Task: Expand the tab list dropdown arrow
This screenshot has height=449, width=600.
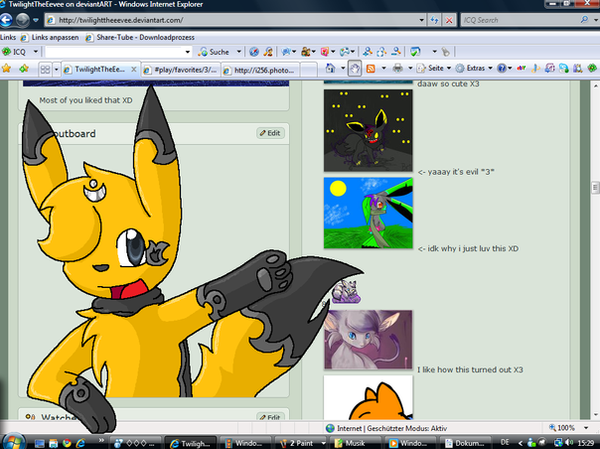Action: point(56,69)
